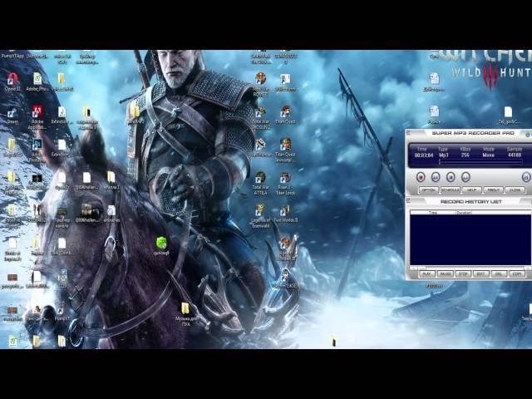
Task: Click DEL under the Record History List
Action: tap(499, 273)
